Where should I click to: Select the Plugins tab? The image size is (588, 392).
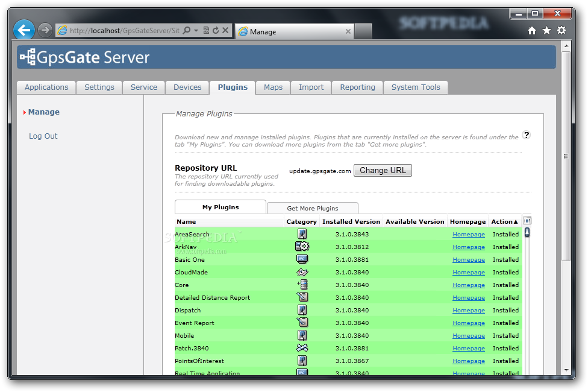pyautogui.click(x=233, y=87)
